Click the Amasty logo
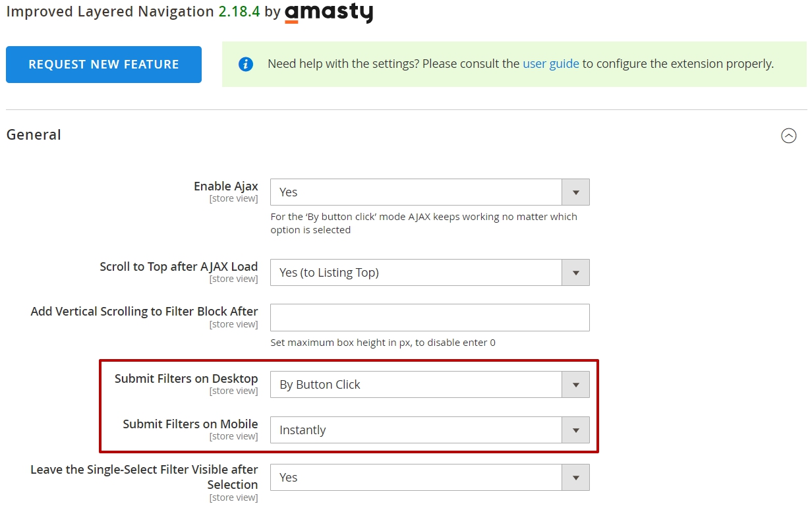Screen dimensions: 812x506 pyautogui.click(x=329, y=13)
